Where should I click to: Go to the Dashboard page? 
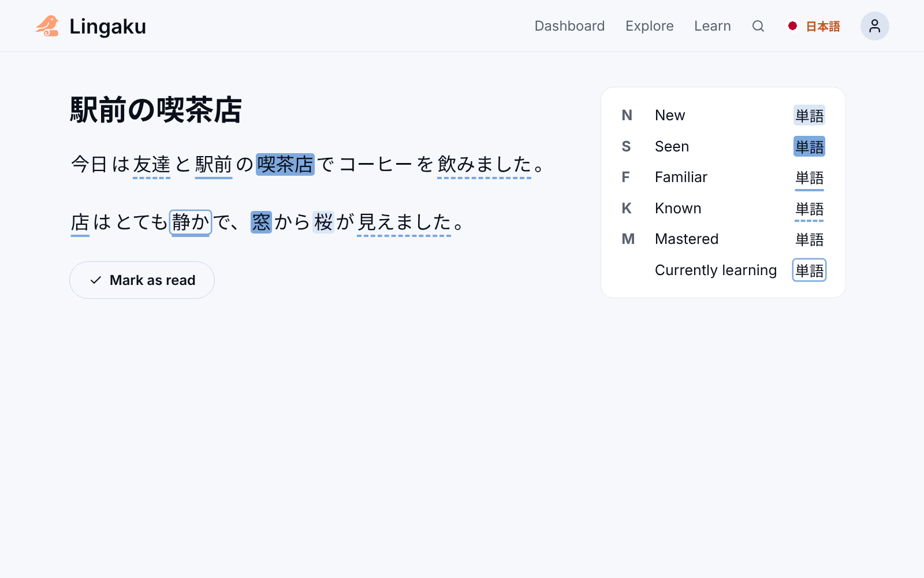pyautogui.click(x=569, y=26)
